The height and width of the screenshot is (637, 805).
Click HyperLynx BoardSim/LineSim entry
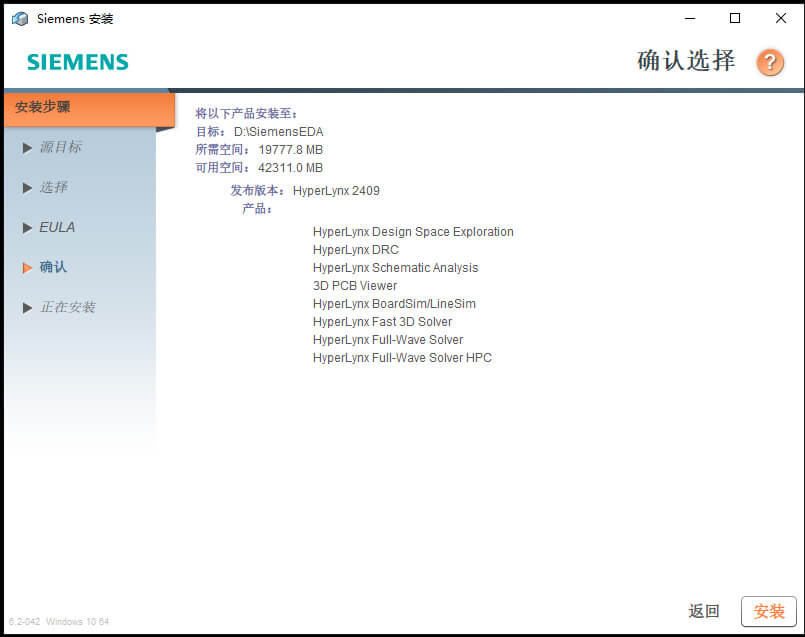pos(394,304)
